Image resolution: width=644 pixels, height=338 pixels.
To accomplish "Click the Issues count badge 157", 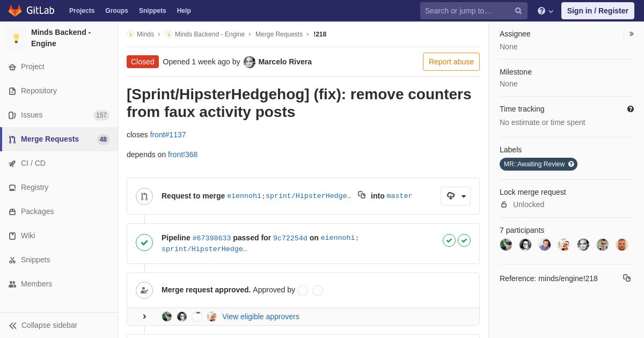I will 101,115.
